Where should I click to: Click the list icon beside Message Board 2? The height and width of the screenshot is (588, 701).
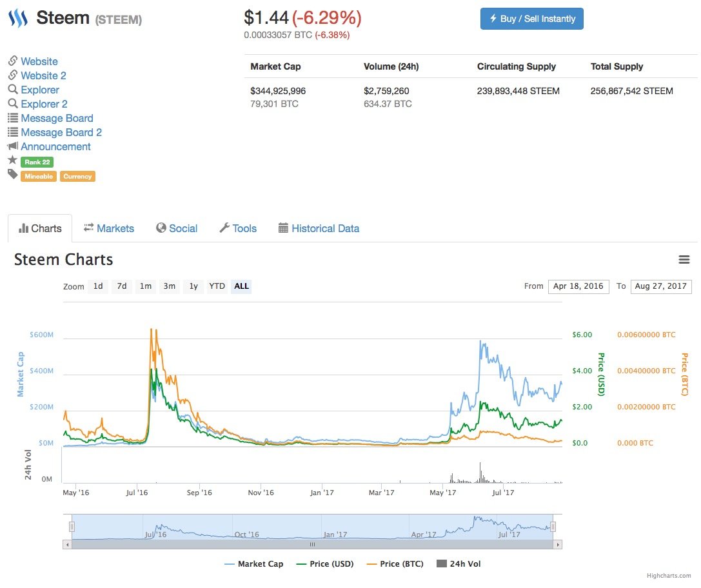pyautogui.click(x=13, y=132)
